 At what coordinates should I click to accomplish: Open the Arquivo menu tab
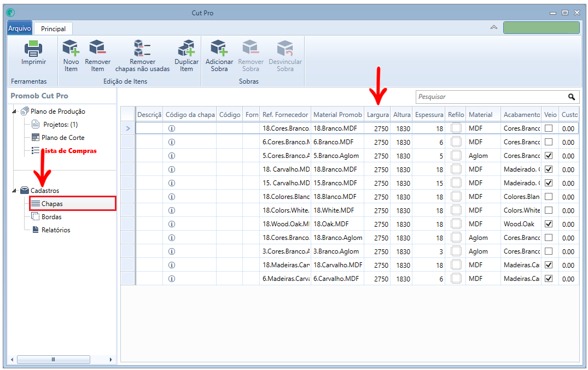(x=20, y=28)
